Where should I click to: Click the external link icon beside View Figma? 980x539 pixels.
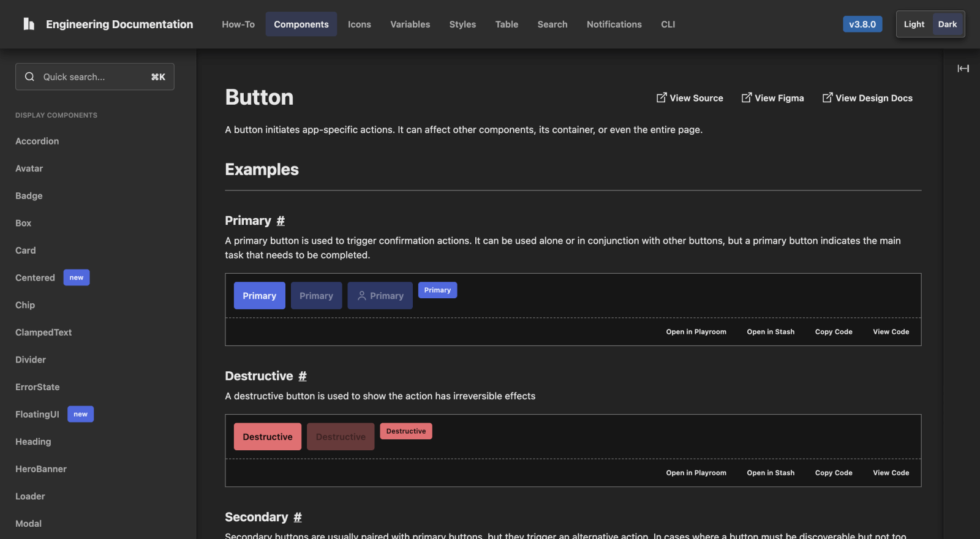point(746,97)
